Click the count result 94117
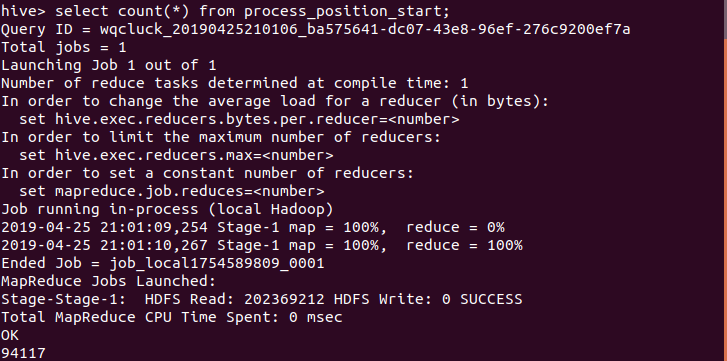The image size is (727, 361). tap(23, 354)
